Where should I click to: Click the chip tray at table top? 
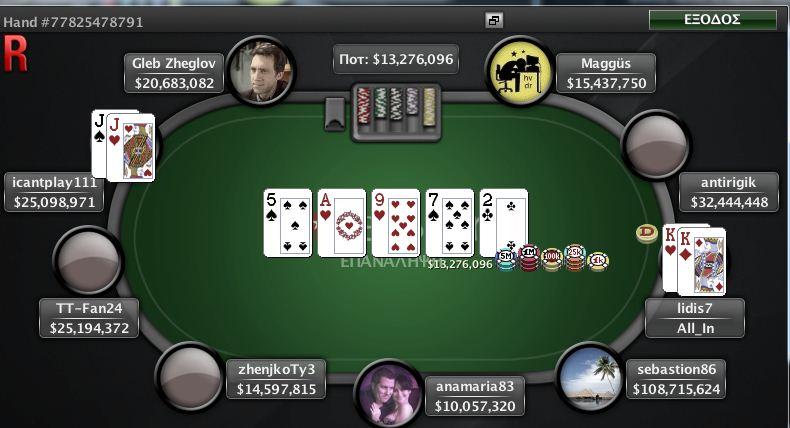396,112
